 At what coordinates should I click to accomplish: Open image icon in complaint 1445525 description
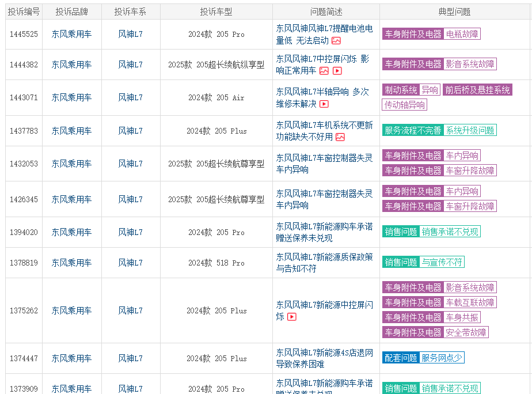coord(336,41)
